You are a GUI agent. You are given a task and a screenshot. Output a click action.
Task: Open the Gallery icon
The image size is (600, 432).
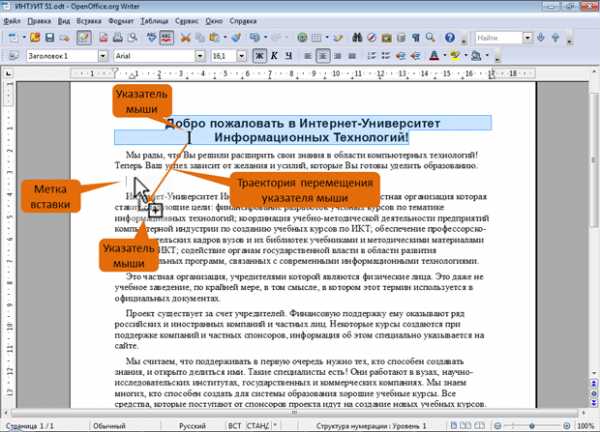(386, 37)
